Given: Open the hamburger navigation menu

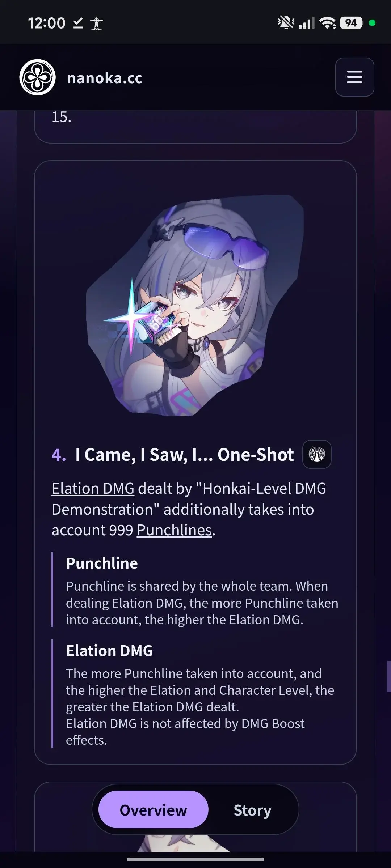Looking at the screenshot, I should point(354,77).
